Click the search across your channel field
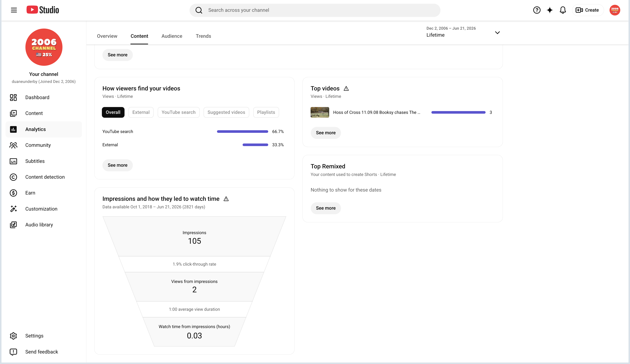Screen dimensions: 630x364 pyautogui.click(x=315, y=10)
